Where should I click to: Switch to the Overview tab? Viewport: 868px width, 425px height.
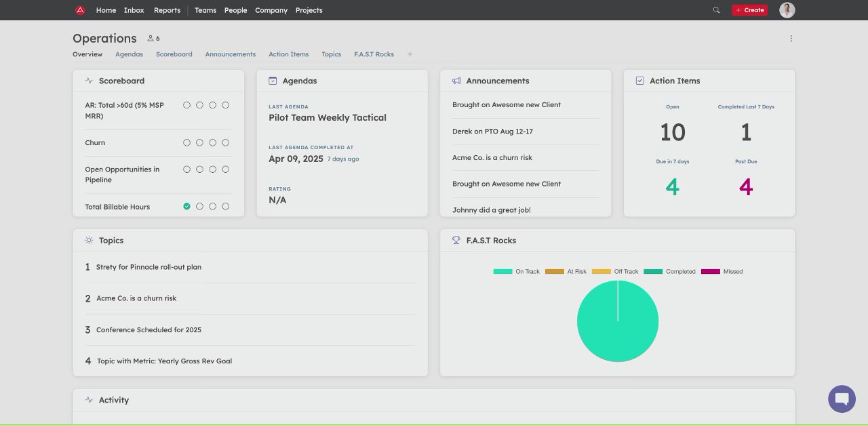click(87, 54)
